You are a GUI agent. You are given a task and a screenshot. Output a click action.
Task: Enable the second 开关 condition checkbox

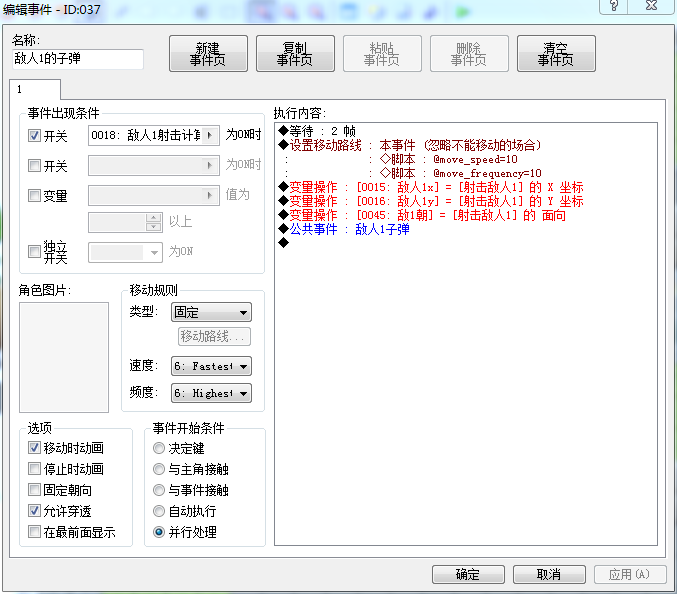tap(34, 165)
